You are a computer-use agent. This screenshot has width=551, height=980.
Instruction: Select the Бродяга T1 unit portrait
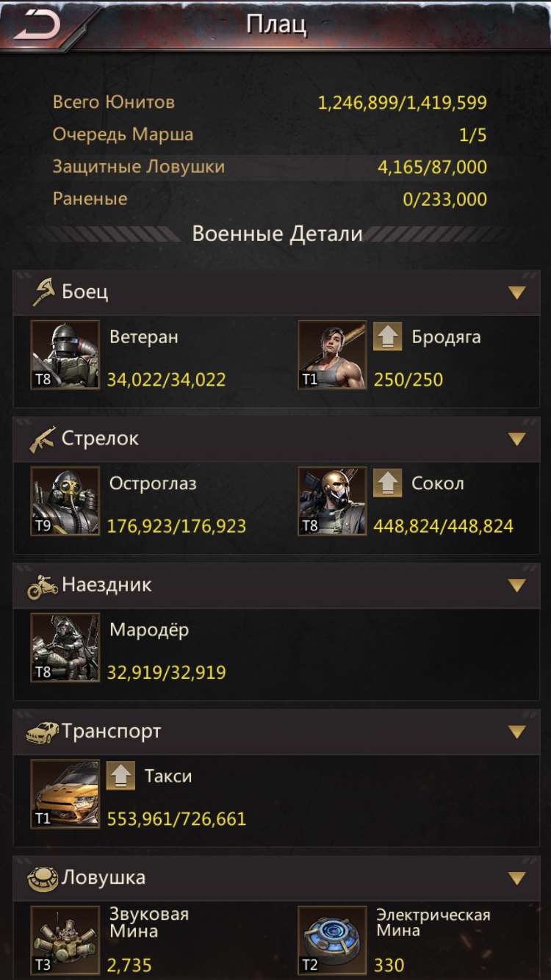pyautogui.click(x=332, y=355)
